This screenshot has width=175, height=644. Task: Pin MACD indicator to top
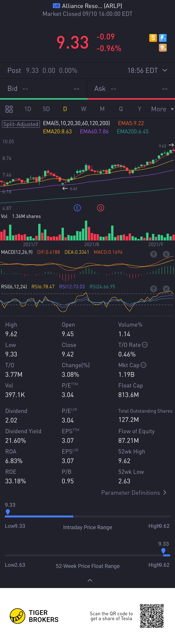click(154, 254)
